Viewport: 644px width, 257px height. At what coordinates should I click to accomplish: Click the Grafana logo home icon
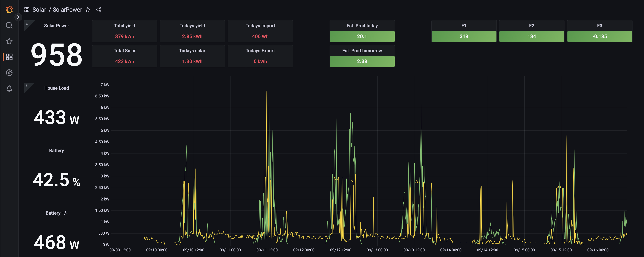[9, 10]
